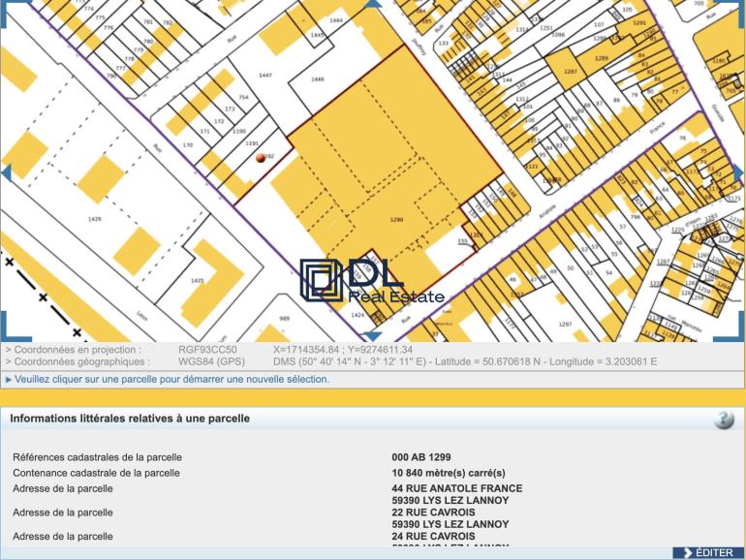Select parcel 989 on the map
746x560 pixels.
point(284,319)
